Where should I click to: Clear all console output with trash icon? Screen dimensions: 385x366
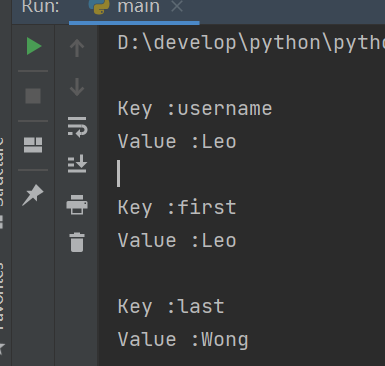[x=77, y=242]
